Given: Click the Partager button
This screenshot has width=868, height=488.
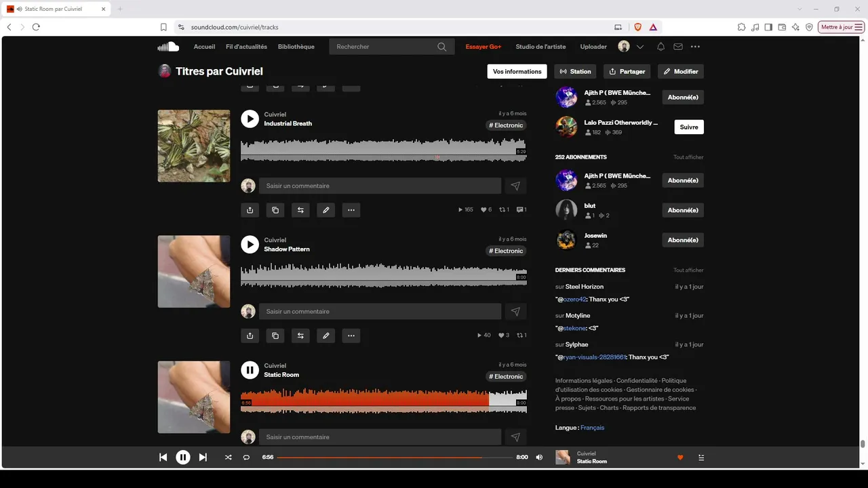Looking at the screenshot, I should pyautogui.click(x=627, y=71).
